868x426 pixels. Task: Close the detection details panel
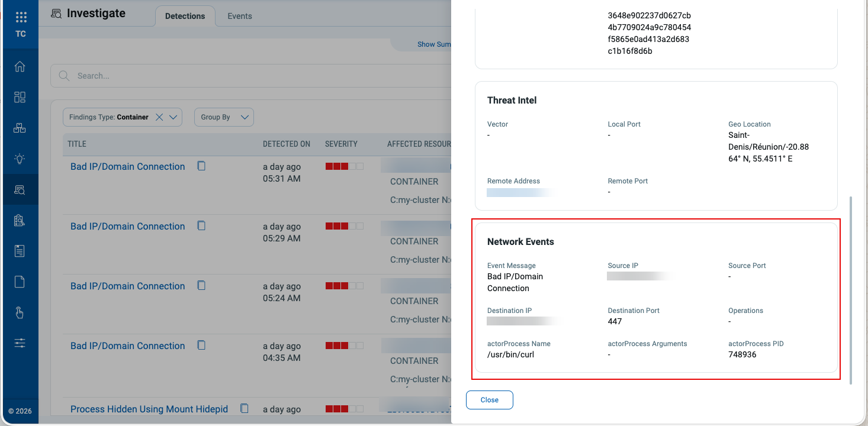pos(490,400)
